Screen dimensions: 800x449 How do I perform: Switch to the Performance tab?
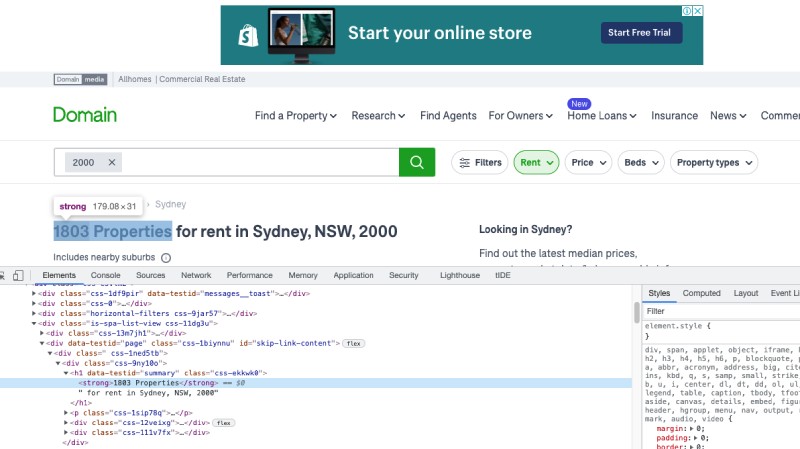(x=249, y=275)
